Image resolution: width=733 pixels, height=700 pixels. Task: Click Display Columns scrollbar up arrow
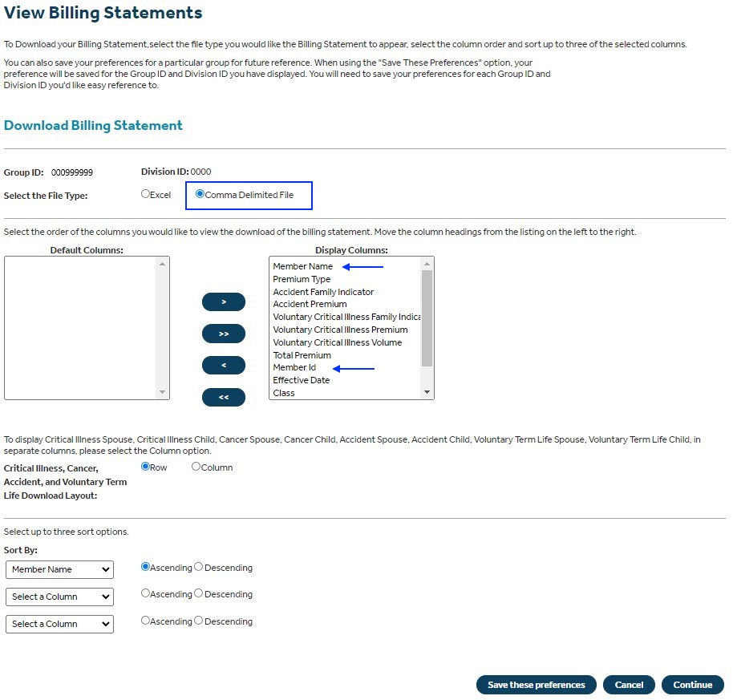427,264
